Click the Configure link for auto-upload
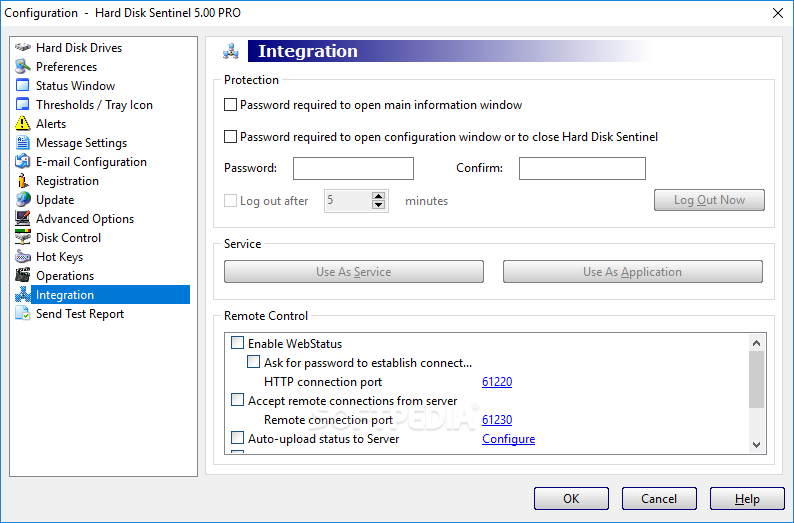The image size is (794, 523). (508, 439)
